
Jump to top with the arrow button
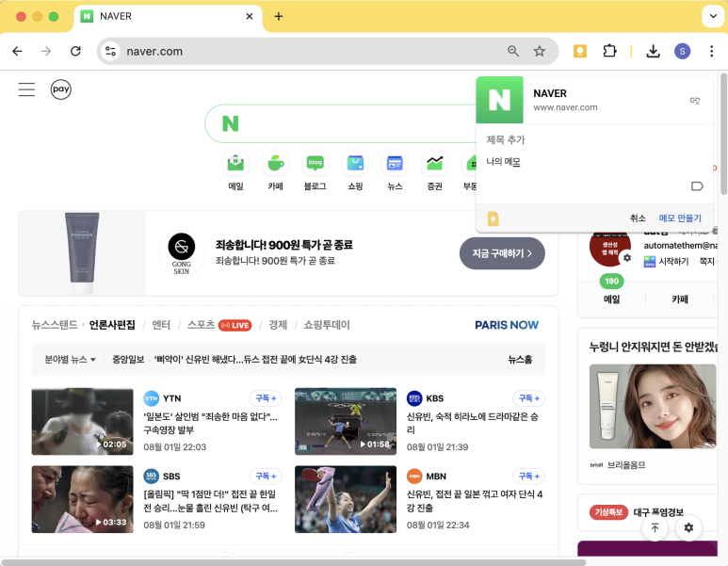655,527
